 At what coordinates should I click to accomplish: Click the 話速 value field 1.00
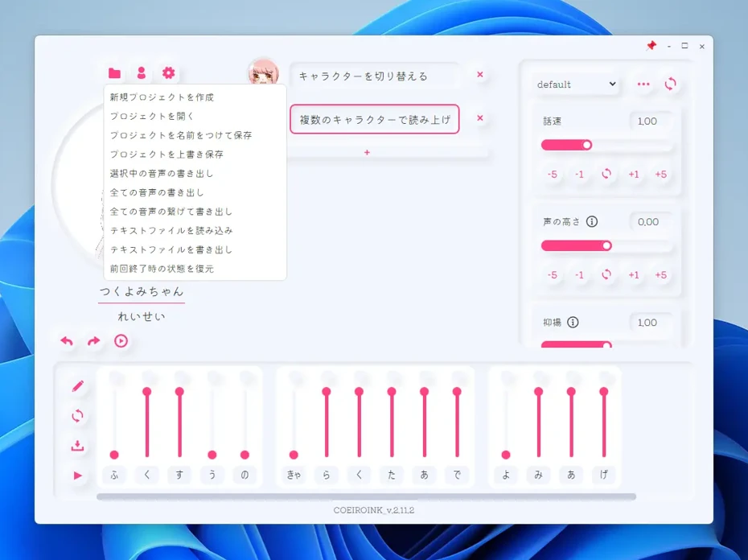650,121
